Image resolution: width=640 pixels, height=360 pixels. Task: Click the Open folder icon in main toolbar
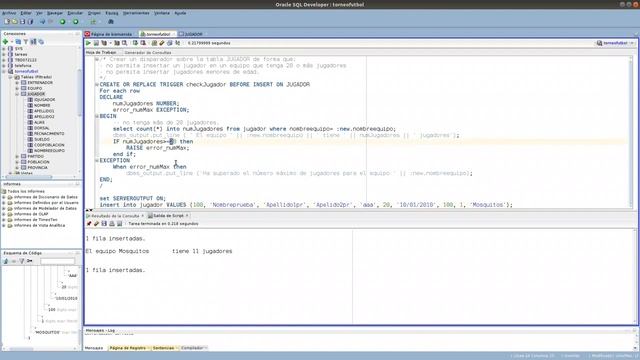(x=15, y=22)
